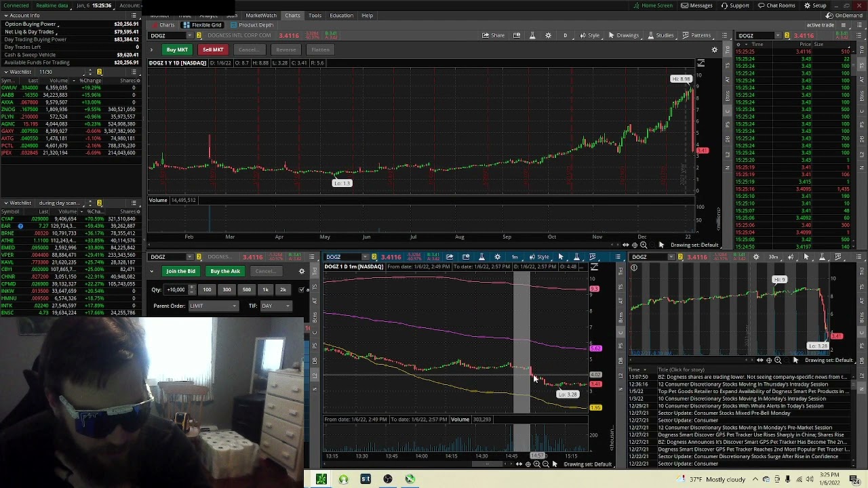Open top chart Studies menu
The height and width of the screenshot is (488, 868).
pos(660,35)
